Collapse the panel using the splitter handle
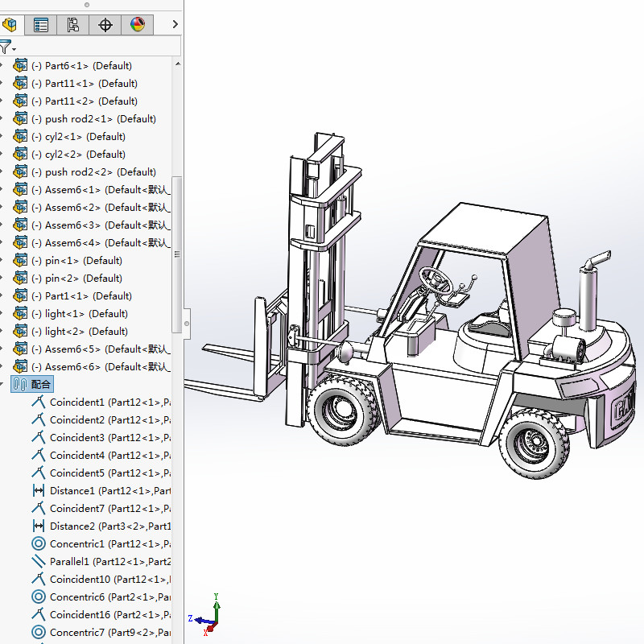Image resolution: width=644 pixels, height=644 pixels. pos(187,324)
